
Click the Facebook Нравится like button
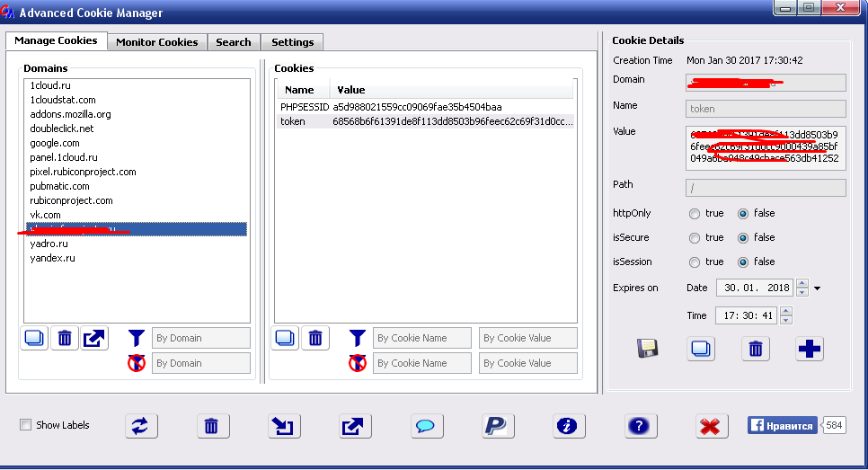coord(783,425)
